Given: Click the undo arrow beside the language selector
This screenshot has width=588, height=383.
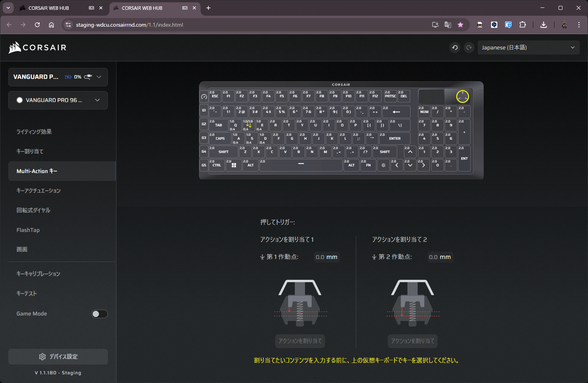Looking at the screenshot, I should point(455,47).
